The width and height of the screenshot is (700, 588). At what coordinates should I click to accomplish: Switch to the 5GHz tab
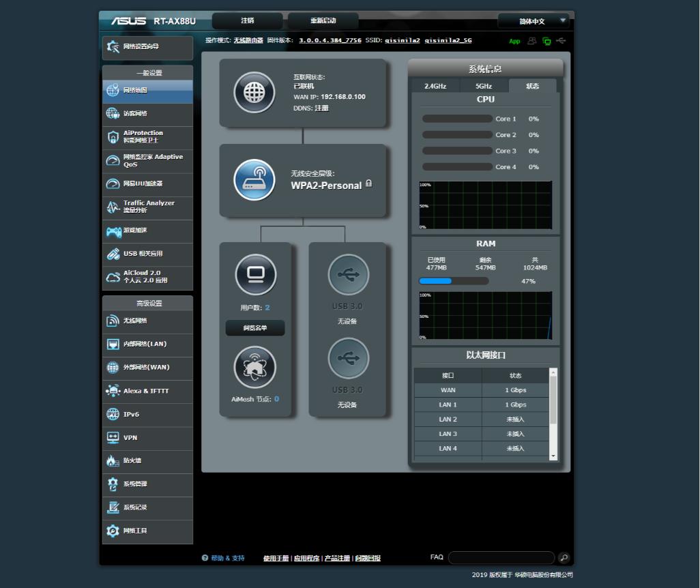(484, 86)
